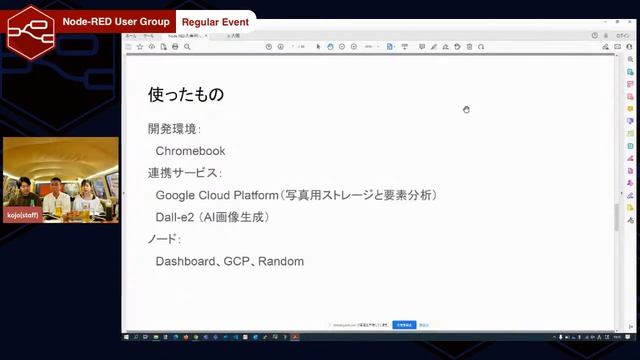640x360 pixels.
Task: Star this file with the bookmark star icon
Action: (x=140, y=47)
